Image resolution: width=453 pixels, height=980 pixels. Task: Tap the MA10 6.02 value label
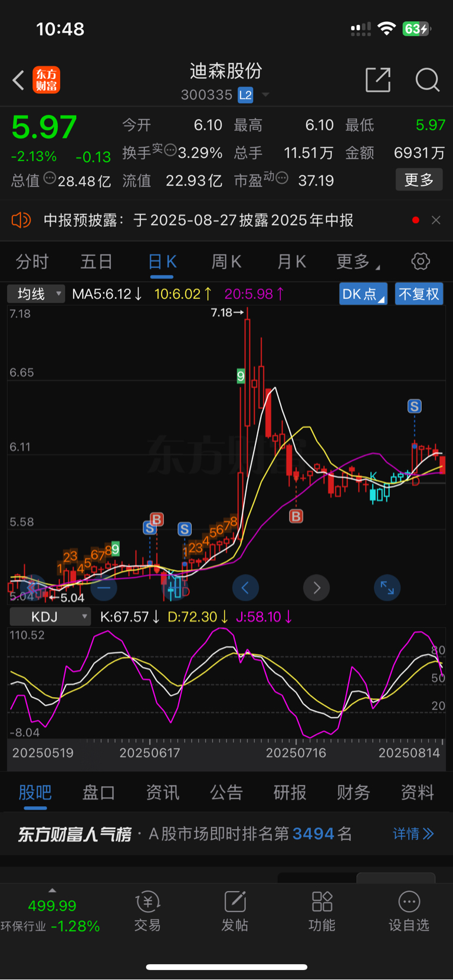183,294
